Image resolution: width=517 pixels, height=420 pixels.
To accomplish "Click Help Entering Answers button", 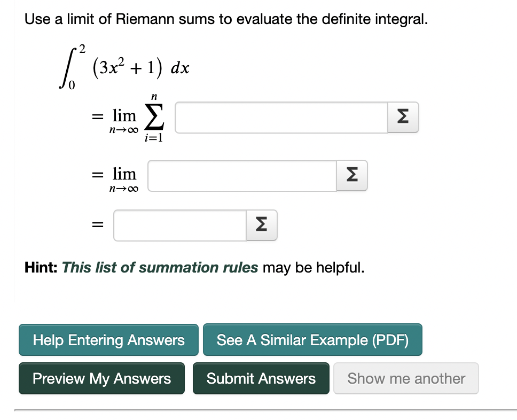I will (108, 340).
